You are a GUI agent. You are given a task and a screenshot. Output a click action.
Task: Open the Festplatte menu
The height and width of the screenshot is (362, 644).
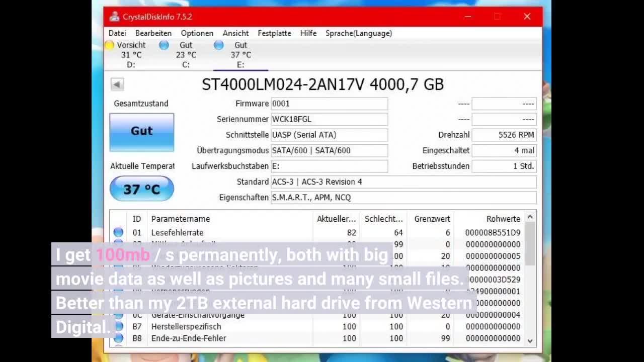click(274, 33)
